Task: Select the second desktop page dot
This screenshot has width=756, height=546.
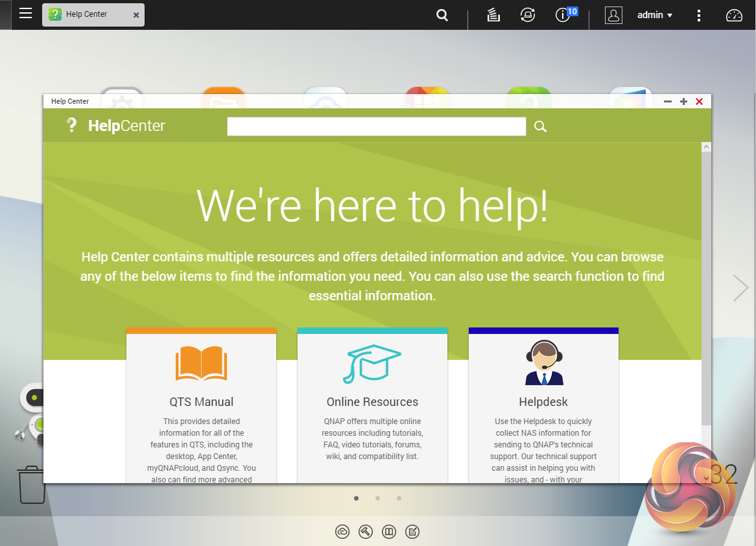Action: click(377, 498)
